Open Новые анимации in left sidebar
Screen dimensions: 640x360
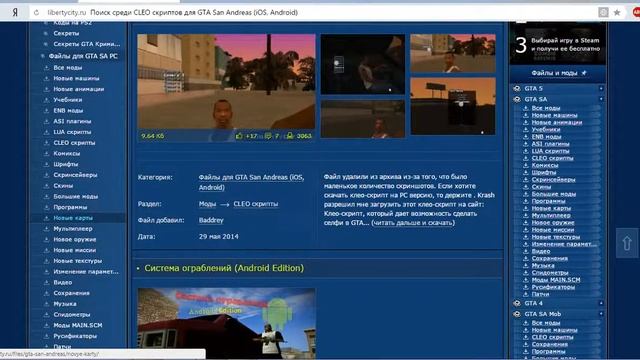pyautogui.click(x=79, y=89)
